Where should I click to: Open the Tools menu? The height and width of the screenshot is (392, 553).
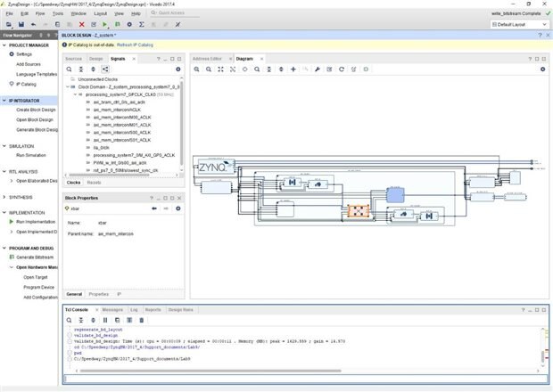(57, 14)
